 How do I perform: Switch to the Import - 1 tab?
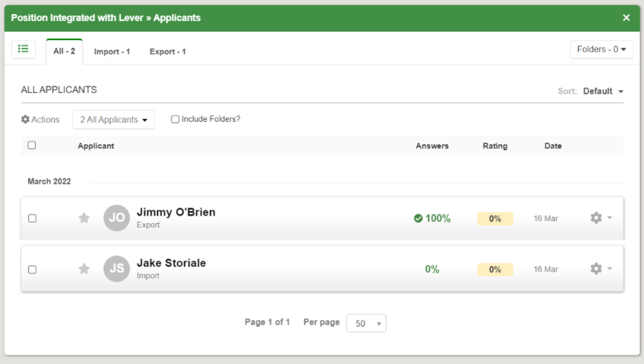click(x=112, y=51)
